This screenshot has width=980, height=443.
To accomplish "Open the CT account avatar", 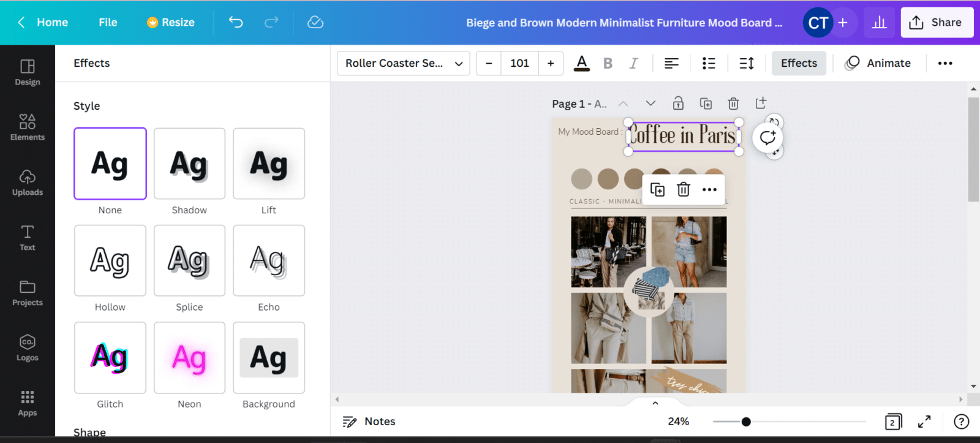I will tap(818, 23).
